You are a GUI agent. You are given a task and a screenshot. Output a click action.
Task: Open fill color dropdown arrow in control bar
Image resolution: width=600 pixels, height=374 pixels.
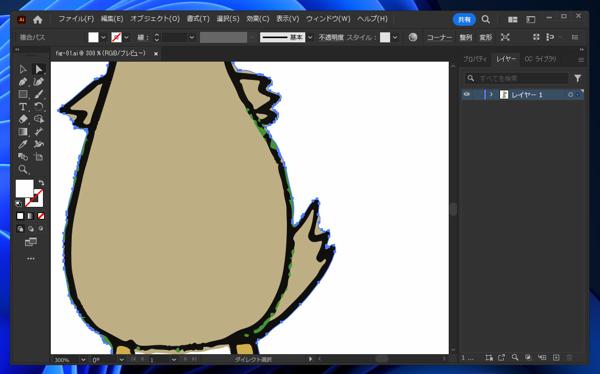103,38
